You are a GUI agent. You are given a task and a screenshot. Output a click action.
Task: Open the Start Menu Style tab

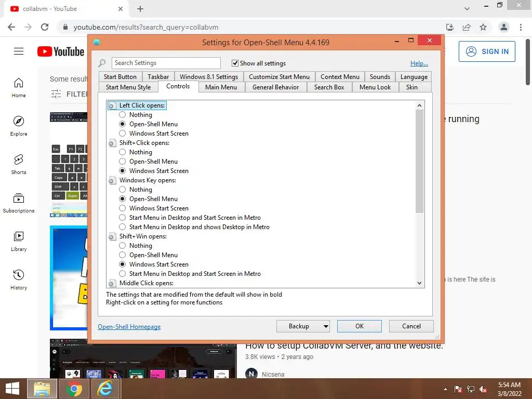coord(128,87)
